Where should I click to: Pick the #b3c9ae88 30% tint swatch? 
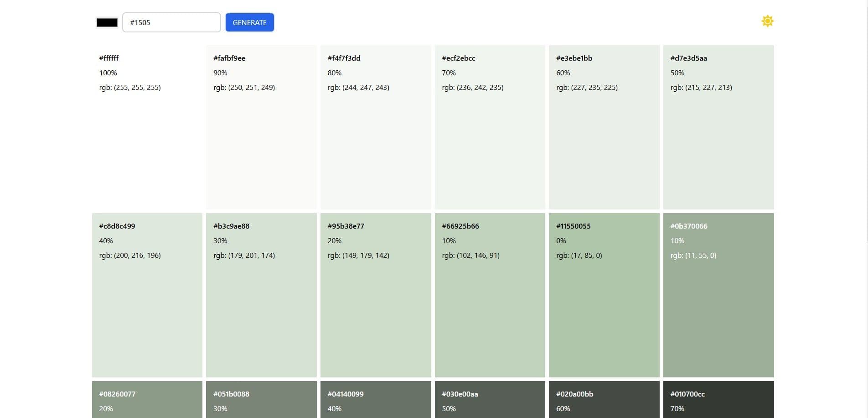pyautogui.click(x=261, y=295)
